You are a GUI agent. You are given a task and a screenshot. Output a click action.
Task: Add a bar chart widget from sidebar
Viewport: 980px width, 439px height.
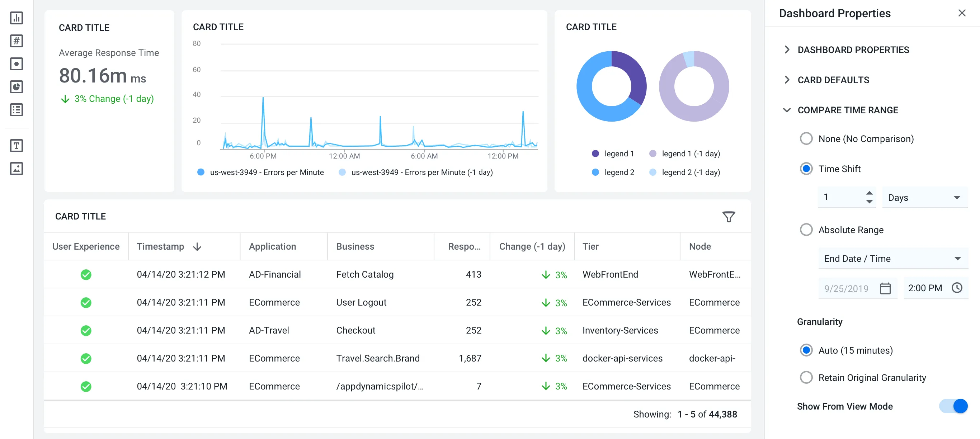pos(17,18)
